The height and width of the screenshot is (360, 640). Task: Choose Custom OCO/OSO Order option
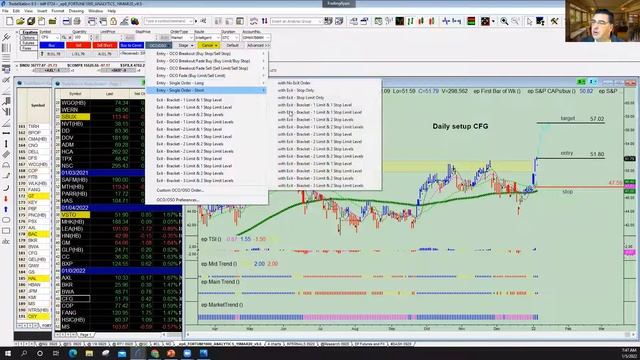point(206,190)
